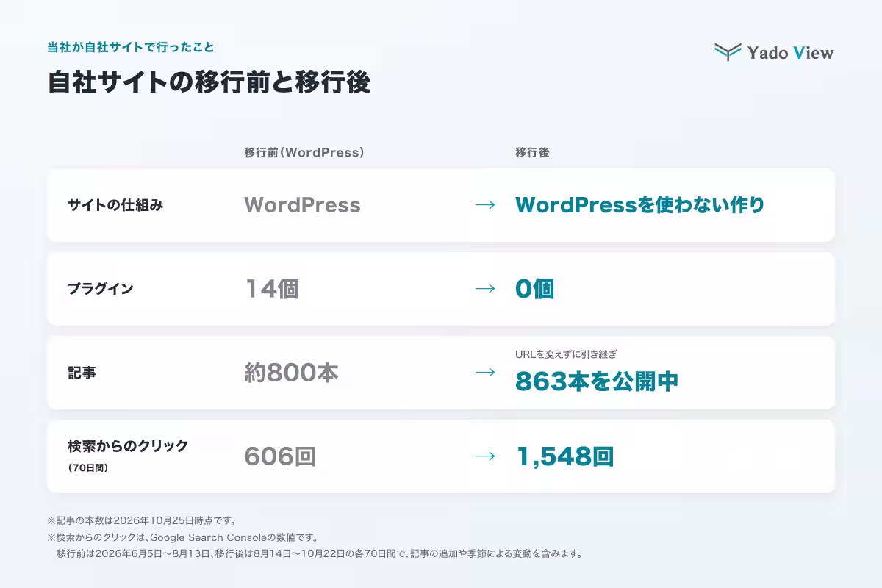Click the footnote mentioning Google Search Console
This screenshot has height=588, width=882.
[x=182, y=537]
